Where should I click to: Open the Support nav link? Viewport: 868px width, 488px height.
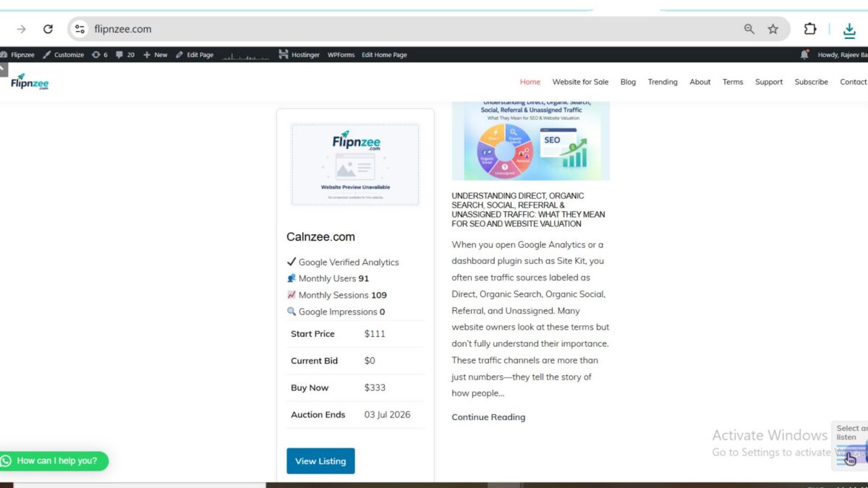coord(769,82)
